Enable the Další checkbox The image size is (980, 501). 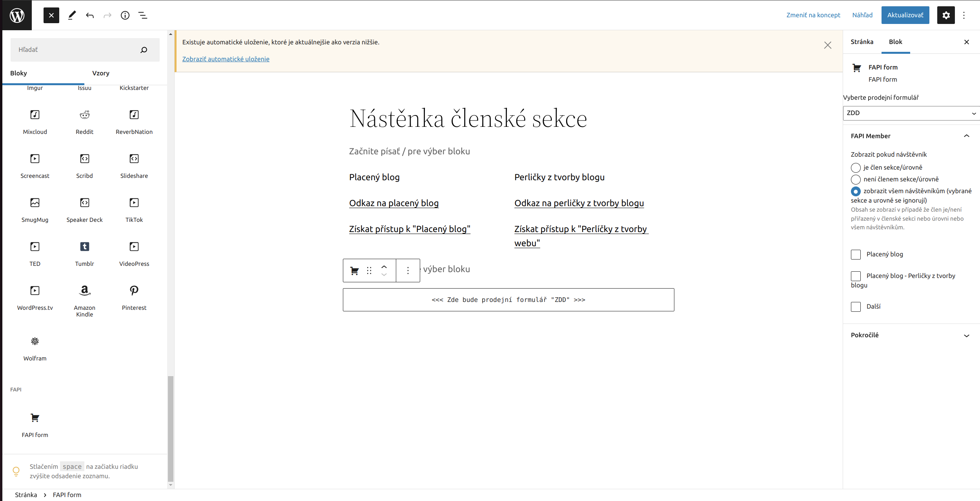tap(856, 307)
